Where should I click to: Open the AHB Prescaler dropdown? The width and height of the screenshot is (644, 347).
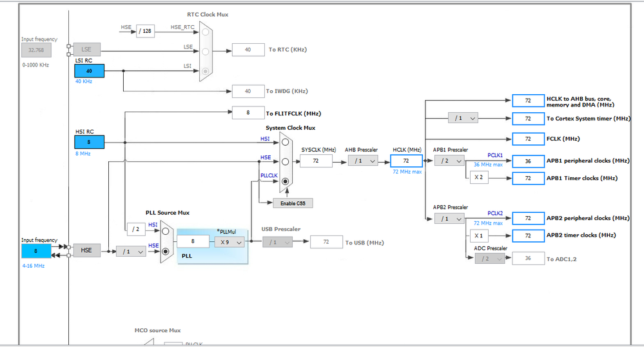coord(363,161)
